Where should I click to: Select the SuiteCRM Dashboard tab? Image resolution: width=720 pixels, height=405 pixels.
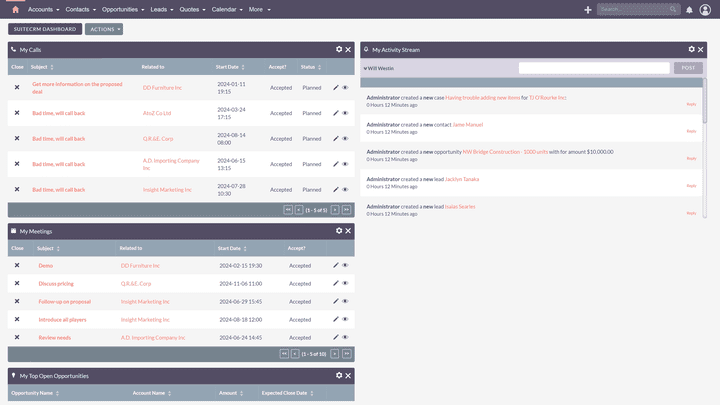coord(45,29)
